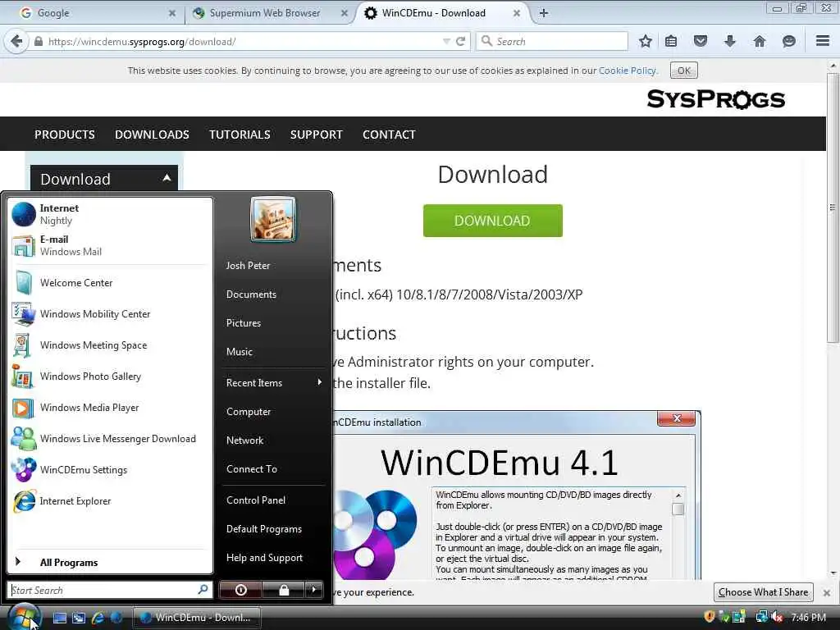840x630 pixels.
Task: Open Network from the Start menu
Action: click(273, 441)
